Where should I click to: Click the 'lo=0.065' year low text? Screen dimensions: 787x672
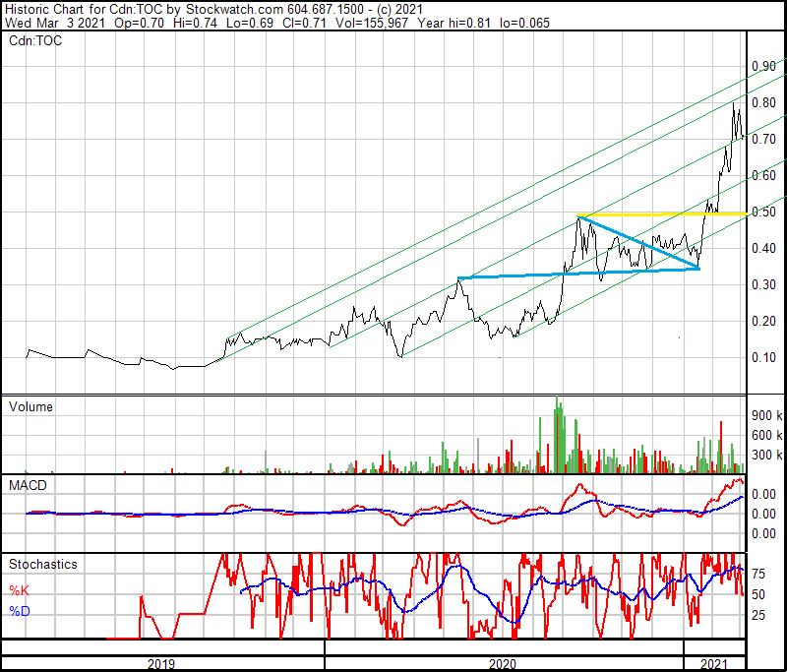point(525,23)
